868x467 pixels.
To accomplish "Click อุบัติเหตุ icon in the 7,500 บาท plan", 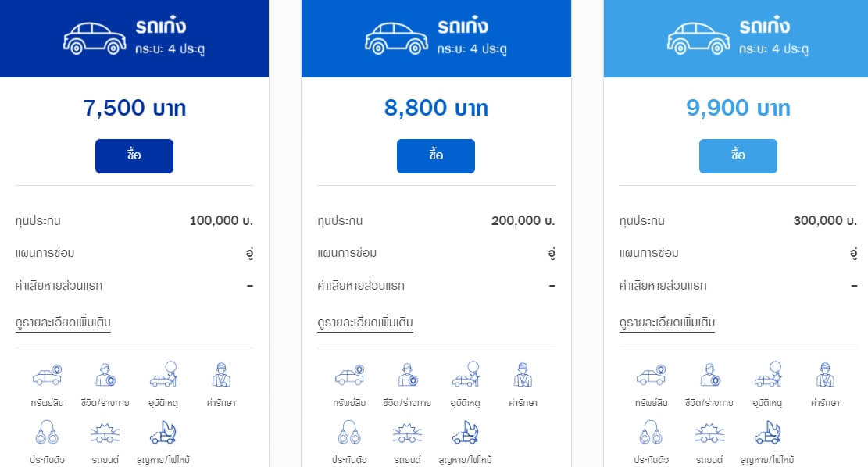I will pos(163,375).
